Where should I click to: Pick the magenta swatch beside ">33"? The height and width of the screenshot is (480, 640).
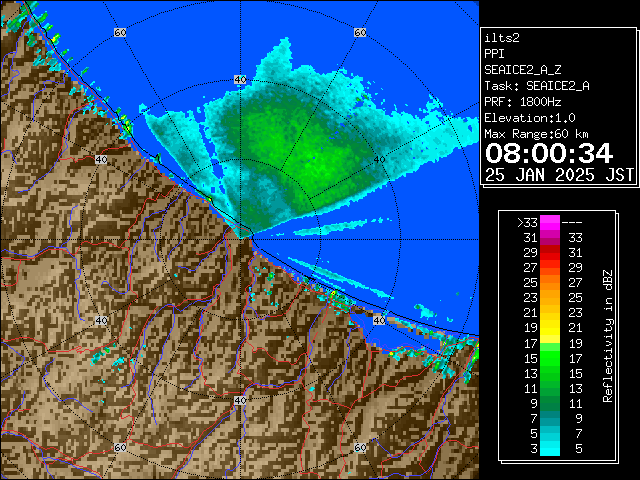[x=550, y=223]
